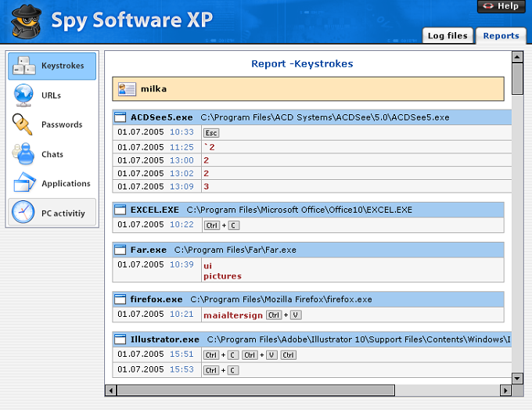Click the horizontal scroll right arrow

tap(505, 390)
